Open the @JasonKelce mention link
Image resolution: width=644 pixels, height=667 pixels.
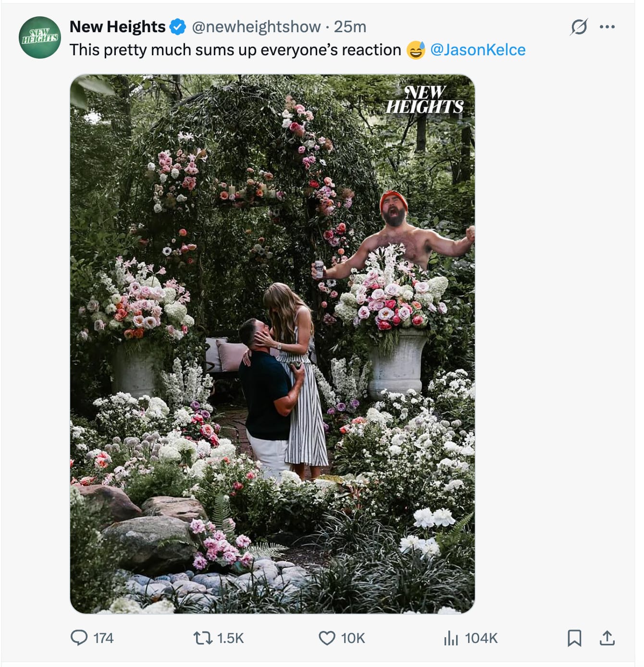479,49
